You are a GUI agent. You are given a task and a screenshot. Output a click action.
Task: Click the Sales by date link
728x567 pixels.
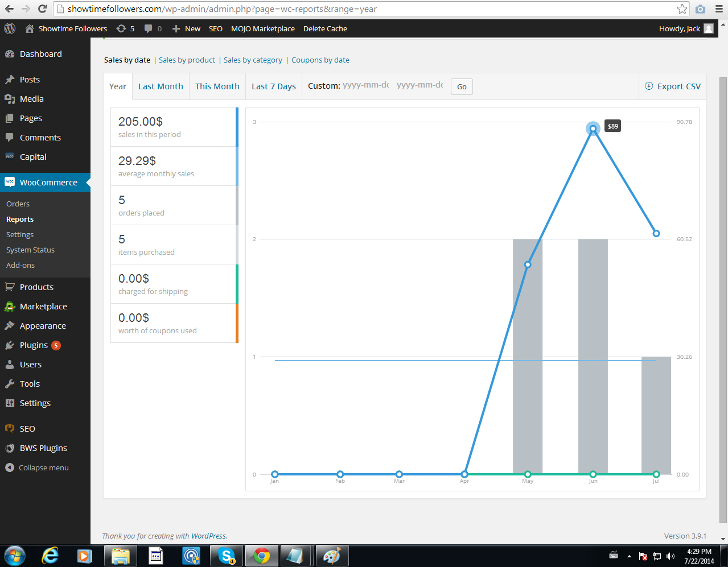pos(127,60)
